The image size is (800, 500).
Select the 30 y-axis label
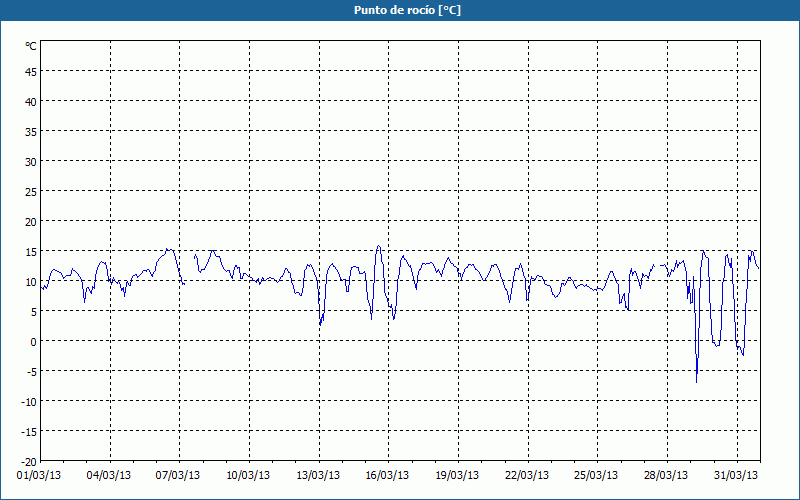[x=31, y=162]
